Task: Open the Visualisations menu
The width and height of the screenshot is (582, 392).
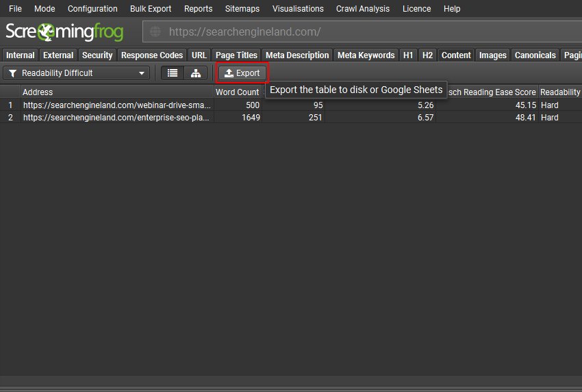Action: [x=298, y=8]
